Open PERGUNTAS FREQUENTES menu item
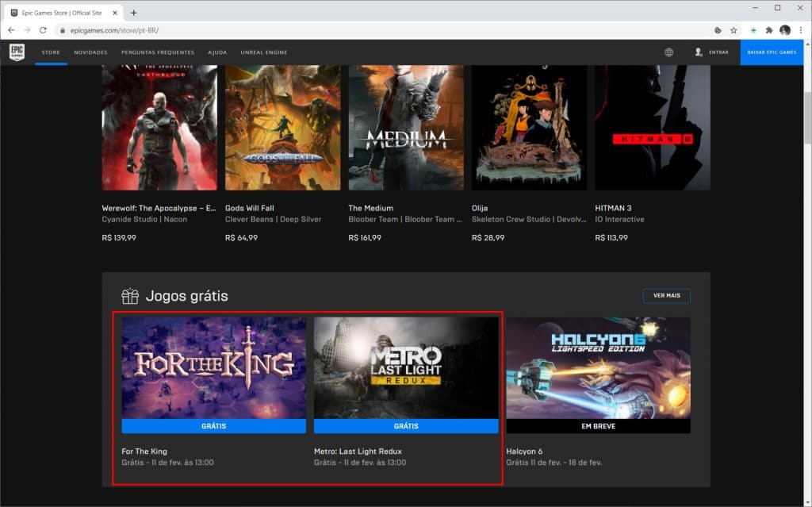Screen dimensions: 812x507 coord(158,52)
